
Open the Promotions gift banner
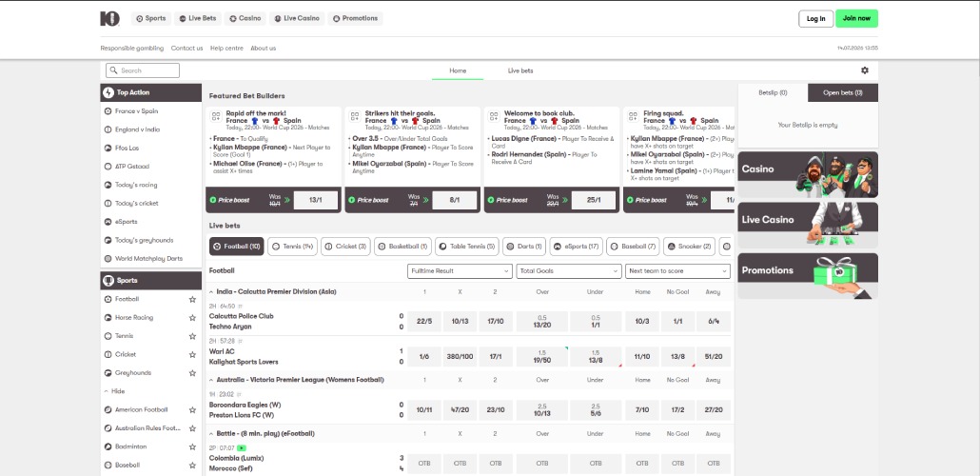click(x=808, y=276)
